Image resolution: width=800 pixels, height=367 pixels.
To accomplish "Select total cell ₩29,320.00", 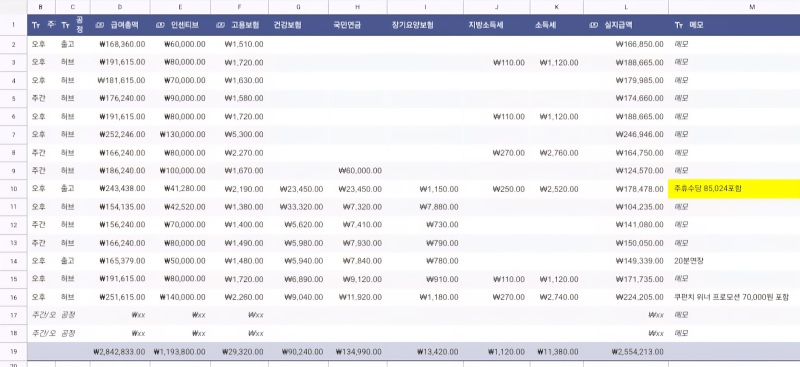I will [239, 352].
